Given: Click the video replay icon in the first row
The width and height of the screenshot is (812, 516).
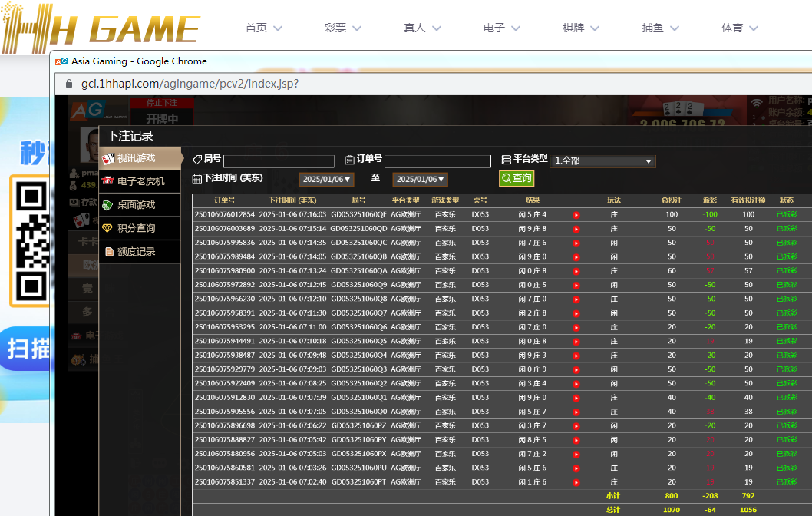Looking at the screenshot, I should pos(576,215).
